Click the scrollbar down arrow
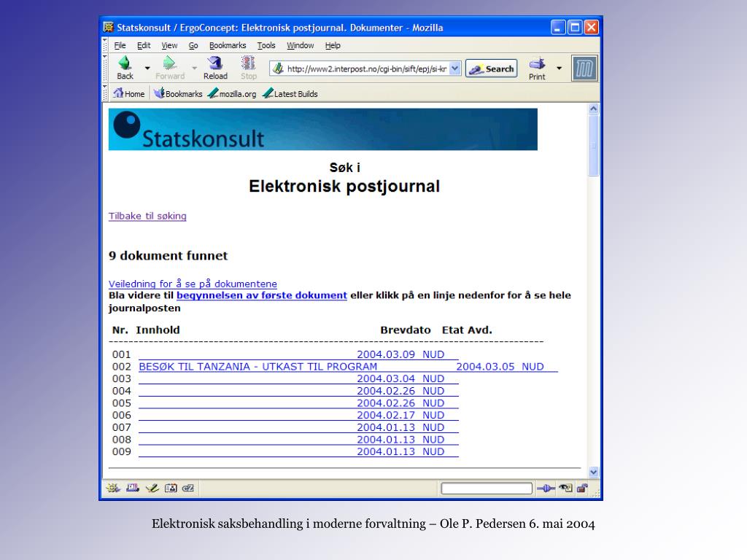 pyautogui.click(x=594, y=472)
